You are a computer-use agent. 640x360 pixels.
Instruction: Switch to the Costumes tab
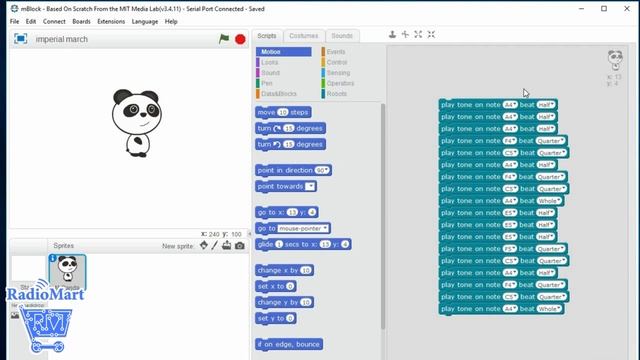click(304, 36)
